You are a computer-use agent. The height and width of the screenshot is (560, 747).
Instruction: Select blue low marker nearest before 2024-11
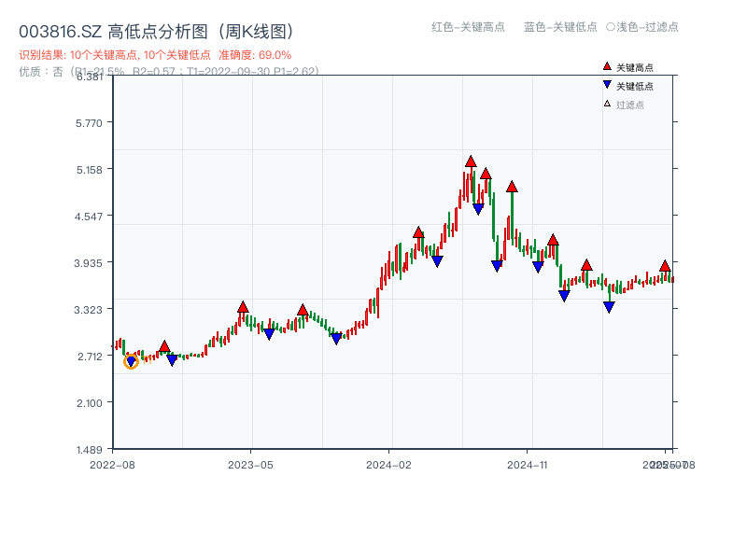point(497,266)
